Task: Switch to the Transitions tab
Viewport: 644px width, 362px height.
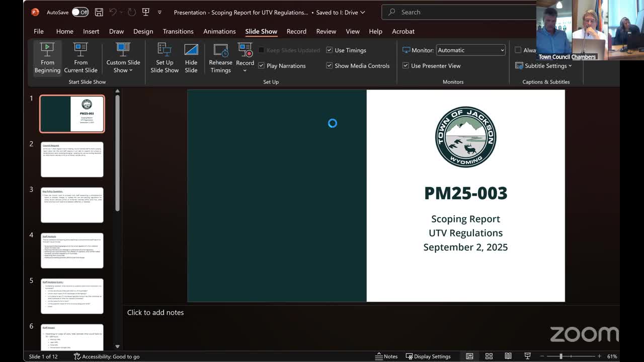Action: point(178,31)
